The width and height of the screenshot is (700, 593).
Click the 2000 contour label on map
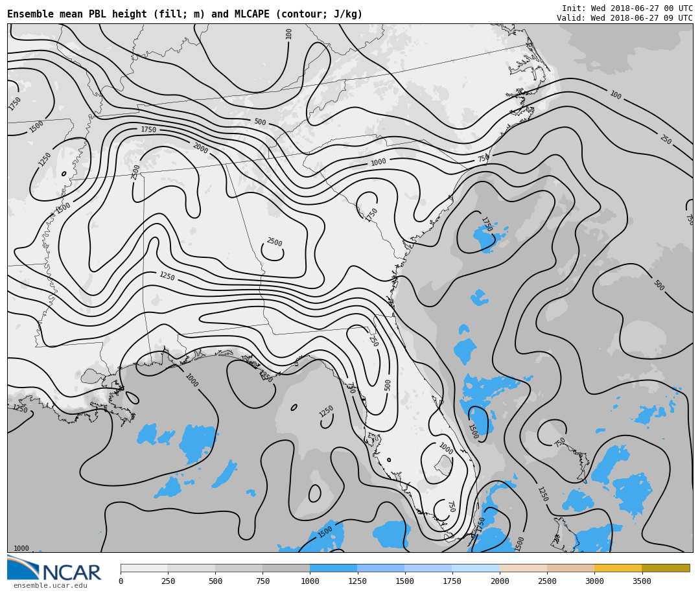coord(200,148)
